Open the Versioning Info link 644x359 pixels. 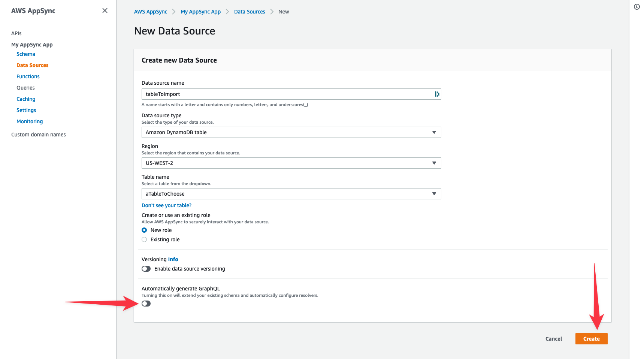pos(173,259)
